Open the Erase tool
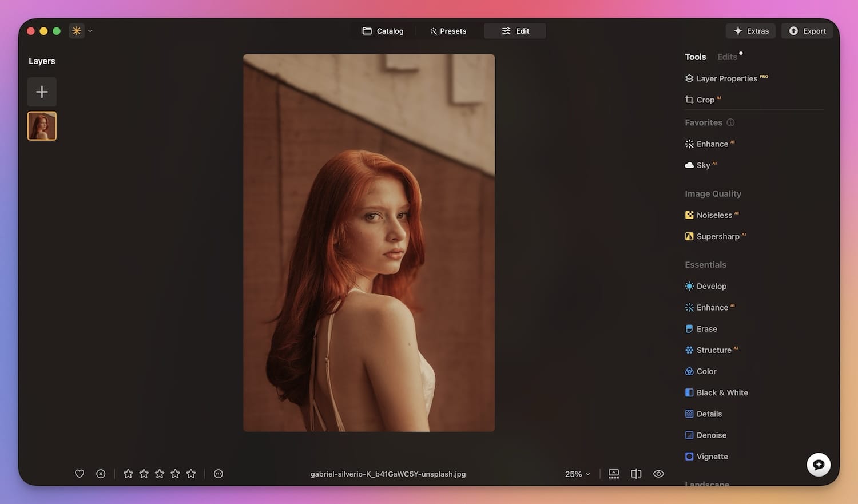This screenshot has height=504, width=858. [701, 329]
